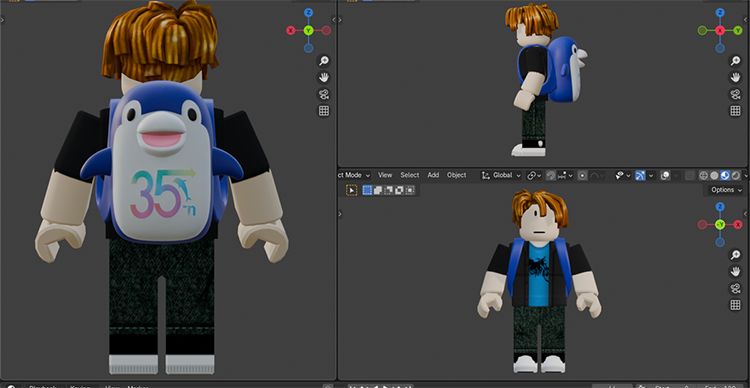The height and width of the screenshot is (388, 750).
Task: Open the Options dropdown
Action: point(726,190)
